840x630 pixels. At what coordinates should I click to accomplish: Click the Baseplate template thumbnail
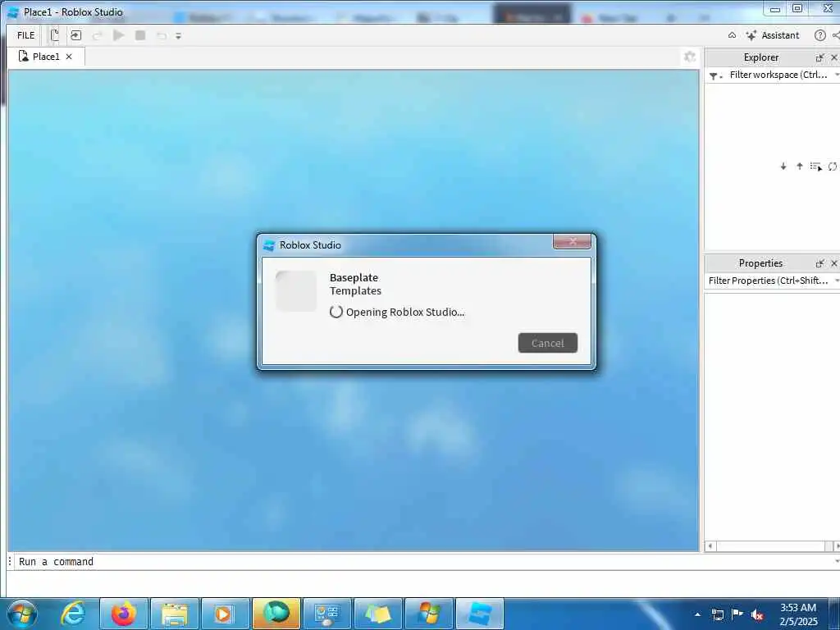coord(295,291)
